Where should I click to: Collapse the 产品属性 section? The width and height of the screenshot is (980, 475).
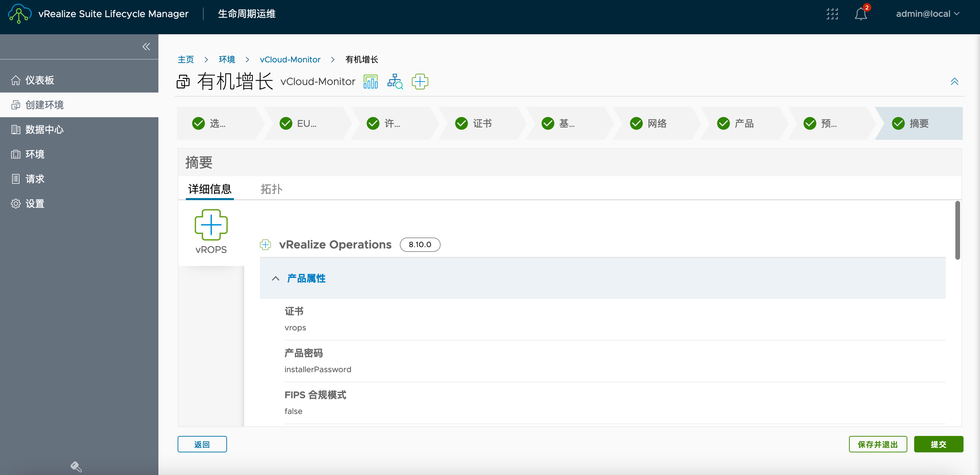click(275, 278)
